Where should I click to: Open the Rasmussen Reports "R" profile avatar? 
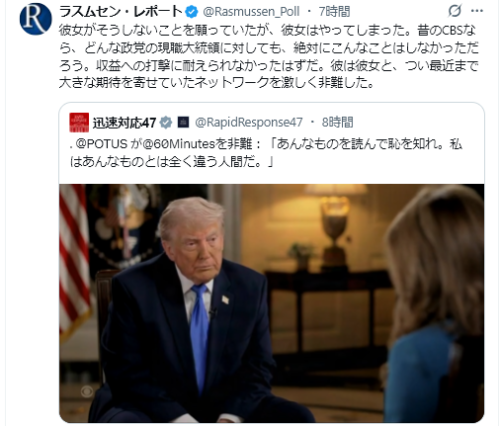pos(36,19)
